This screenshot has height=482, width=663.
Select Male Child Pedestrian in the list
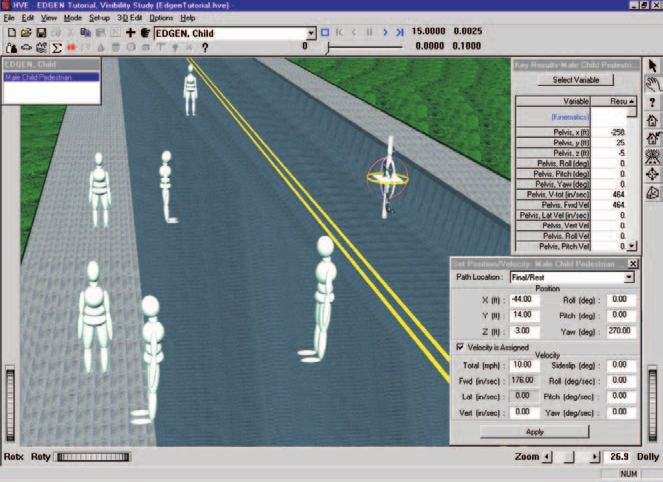(x=52, y=77)
